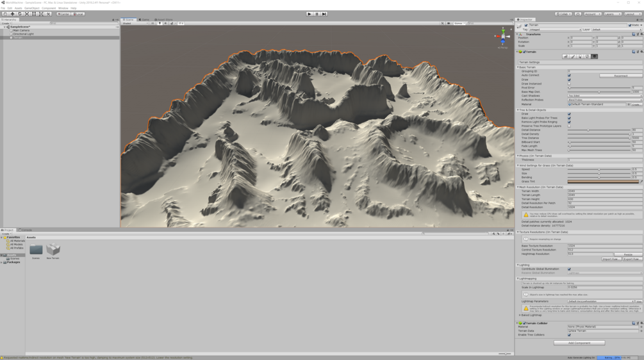Viewport: 644px width, 360px height.
Task: Select the Hand tool in the toolbar
Action: (x=5, y=14)
